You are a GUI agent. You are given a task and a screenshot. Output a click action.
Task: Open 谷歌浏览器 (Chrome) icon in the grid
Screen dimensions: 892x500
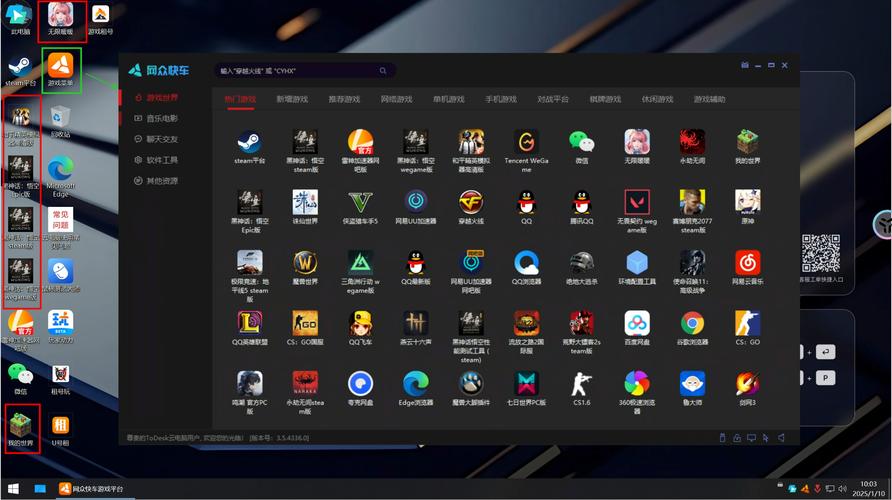click(x=692, y=323)
